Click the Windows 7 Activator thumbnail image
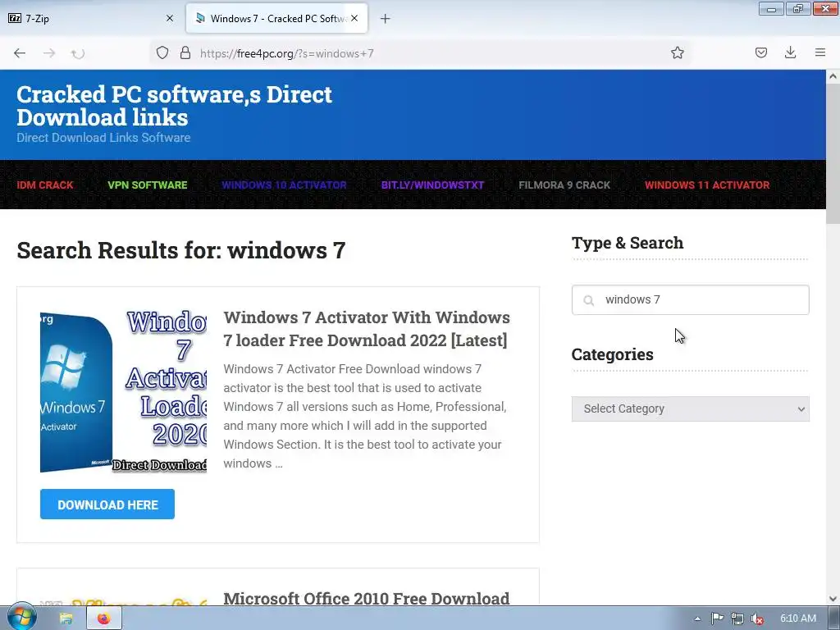This screenshot has width=840, height=630. point(123,391)
